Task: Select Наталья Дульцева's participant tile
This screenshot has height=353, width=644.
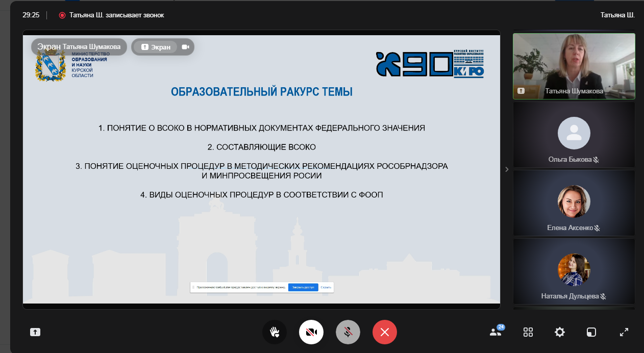Action: tap(574, 271)
